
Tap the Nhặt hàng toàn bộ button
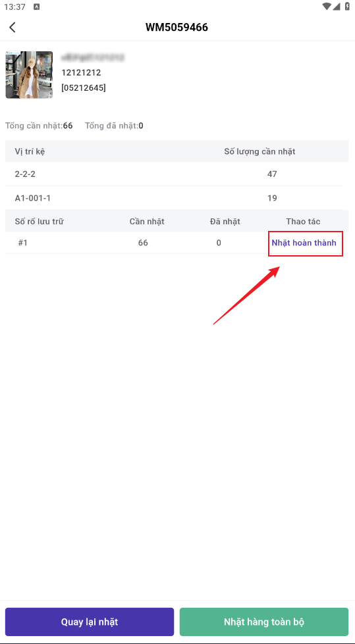tap(264, 622)
